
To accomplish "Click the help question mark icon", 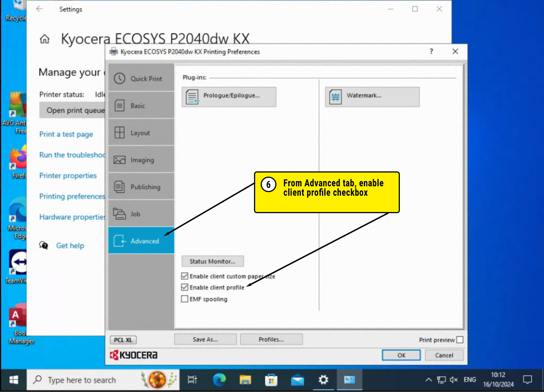I will point(431,51).
